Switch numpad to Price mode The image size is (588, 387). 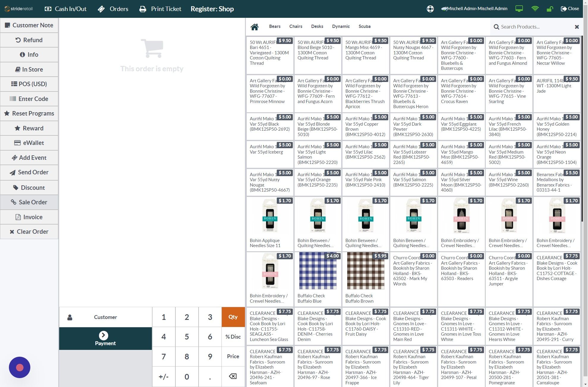click(233, 356)
